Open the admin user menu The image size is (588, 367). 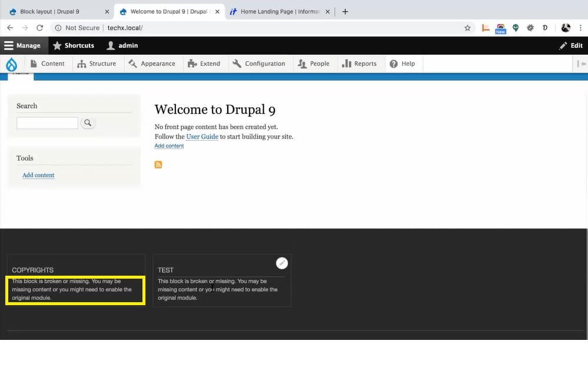pos(122,45)
